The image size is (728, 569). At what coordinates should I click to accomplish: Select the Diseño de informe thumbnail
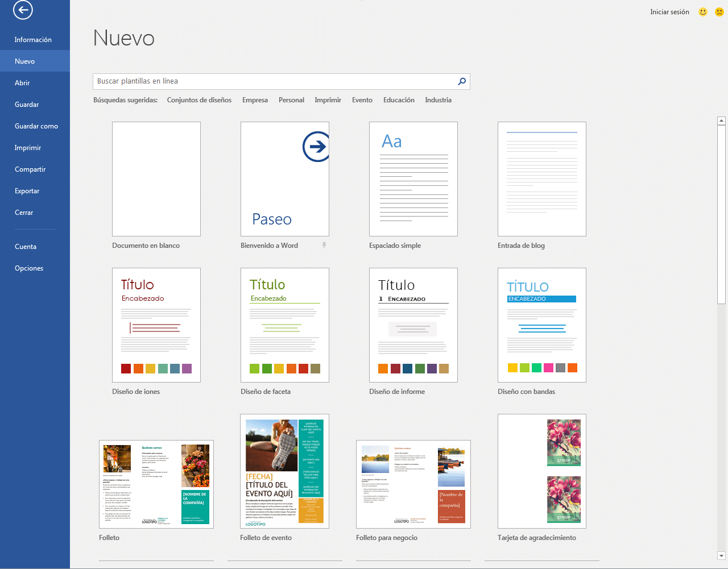point(413,325)
